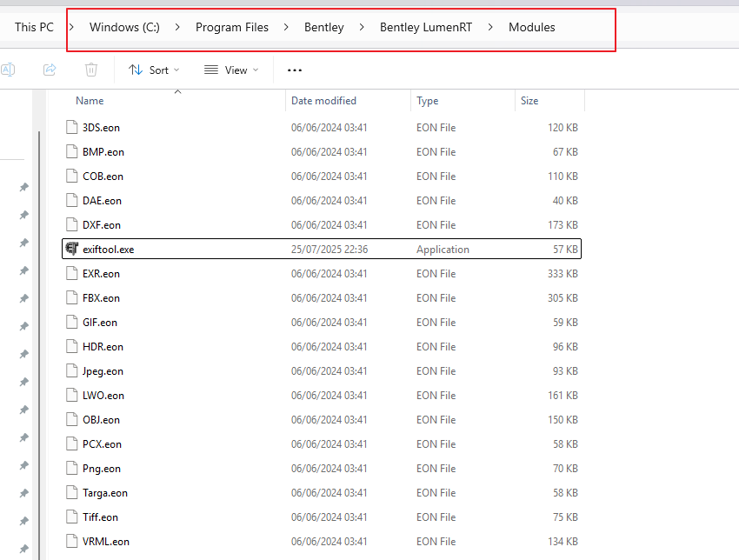Click the VRML.eon file icon
Viewport: 739px width, 560px height.
71,541
